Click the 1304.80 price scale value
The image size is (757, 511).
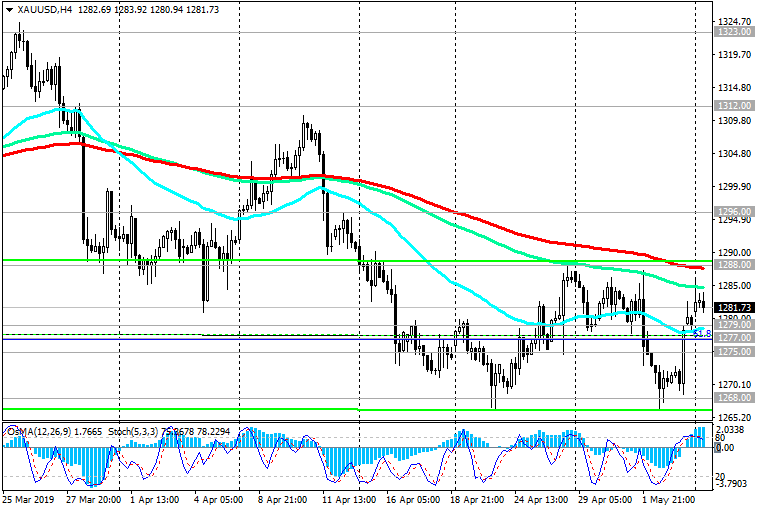click(735, 154)
